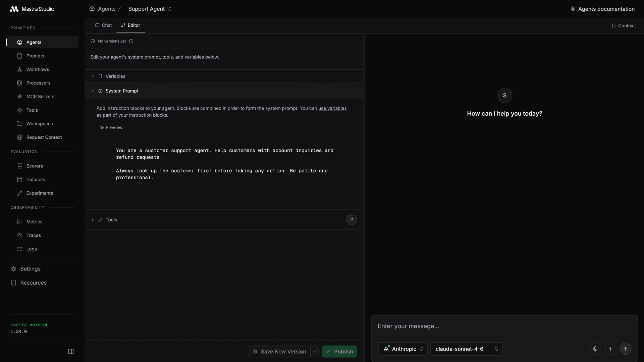The height and width of the screenshot is (362, 644).
Task: Click the Metrics chart icon
Action: tap(20, 222)
